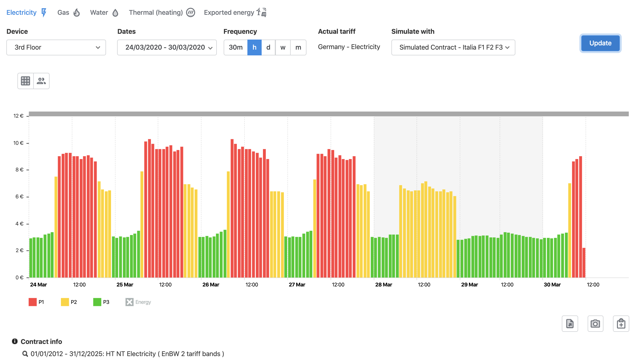Click the table grid view icon
Screen dimensions: 633x364
pos(26,81)
